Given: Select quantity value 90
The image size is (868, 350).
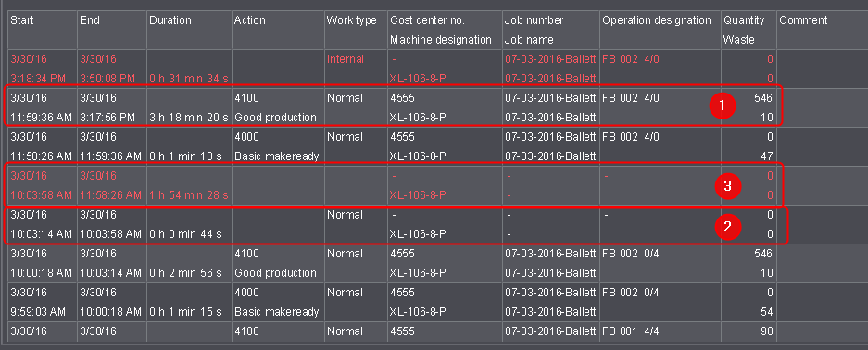Looking at the screenshot, I should click(x=767, y=331).
